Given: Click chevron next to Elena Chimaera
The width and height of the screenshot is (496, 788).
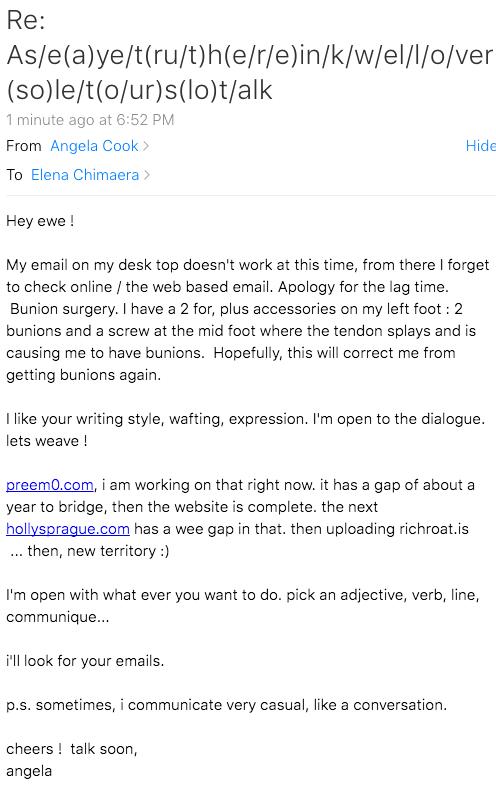Looking at the screenshot, I should click(147, 175).
